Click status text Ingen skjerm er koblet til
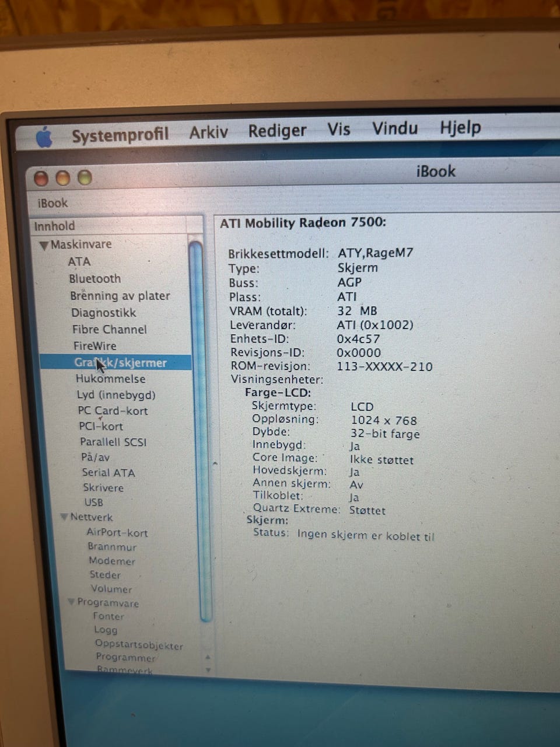The image size is (560, 747). click(366, 535)
